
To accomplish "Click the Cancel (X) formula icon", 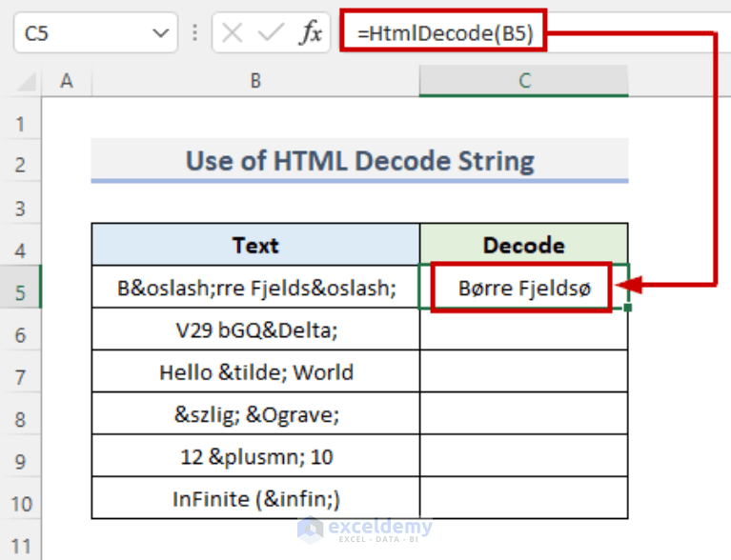I will tap(232, 33).
